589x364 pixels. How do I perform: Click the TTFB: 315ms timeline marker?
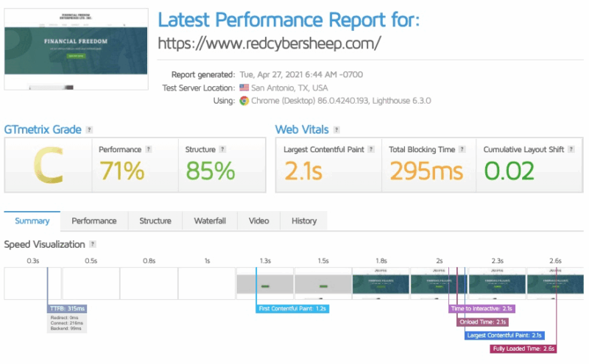pyautogui.click(x=67, y=308)
